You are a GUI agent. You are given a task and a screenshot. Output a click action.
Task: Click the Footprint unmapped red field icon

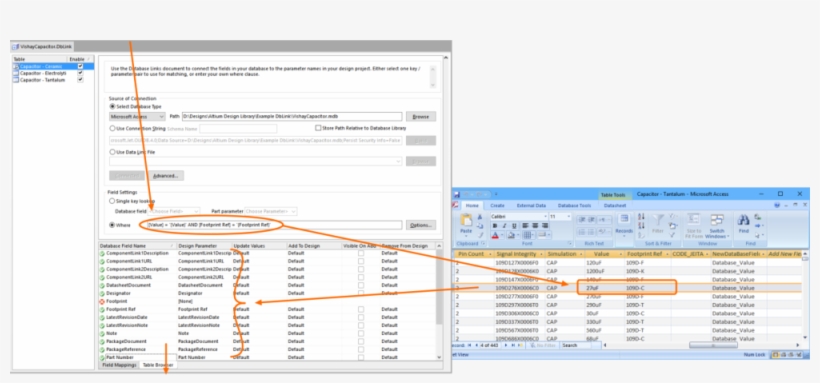[x=102, y=302]
